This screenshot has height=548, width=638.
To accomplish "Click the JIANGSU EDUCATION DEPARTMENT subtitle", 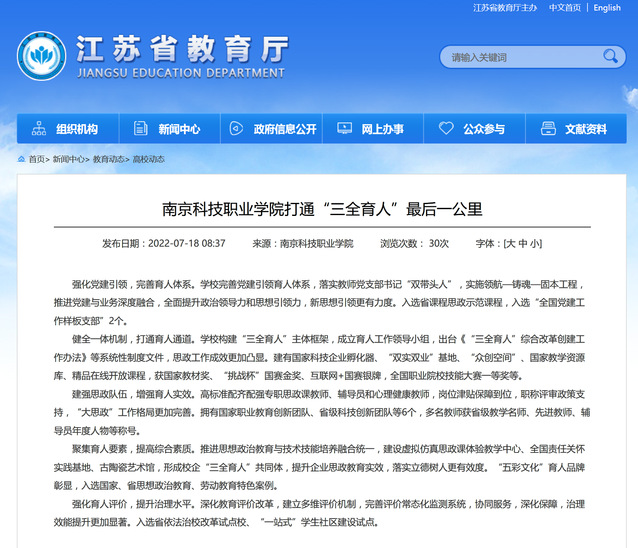I will click(181, 73).
